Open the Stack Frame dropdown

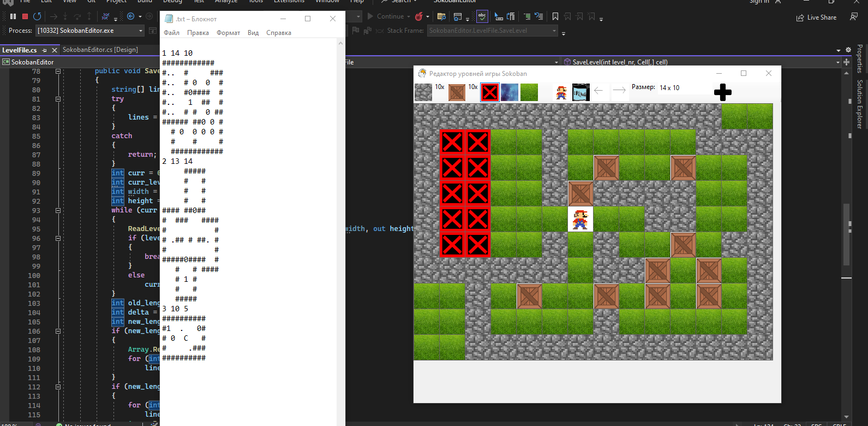point(493,31)
